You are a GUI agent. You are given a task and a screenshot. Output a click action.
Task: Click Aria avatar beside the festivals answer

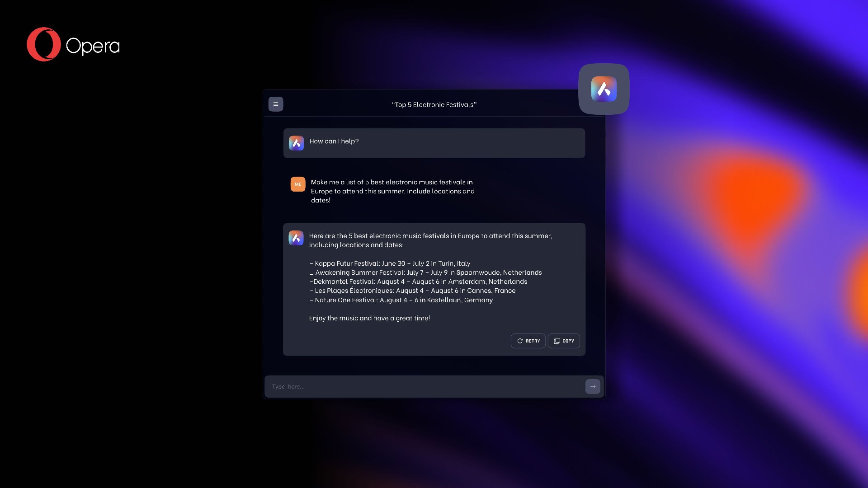point(296,238)
